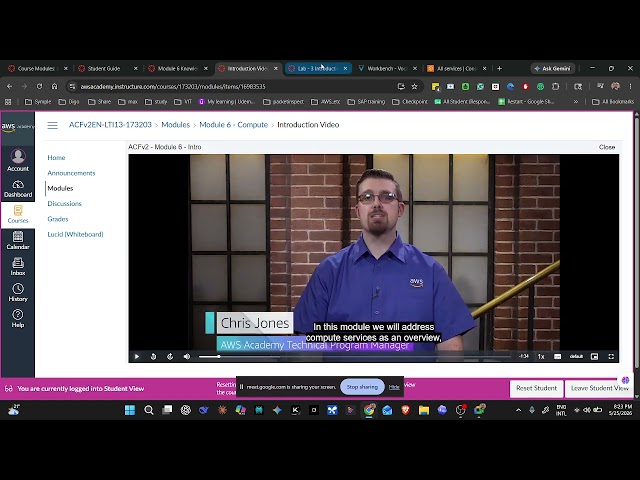Open the Chrome three-dot menu

pyautogui.click(x=631, y=87)
